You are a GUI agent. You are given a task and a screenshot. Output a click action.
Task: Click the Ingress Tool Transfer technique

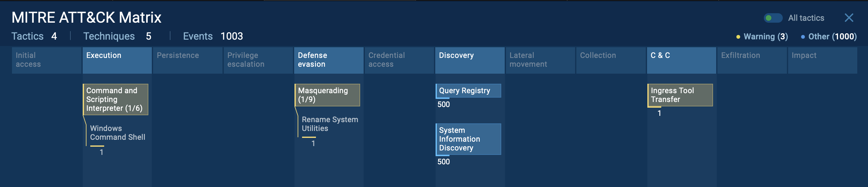tap(680, 95)
